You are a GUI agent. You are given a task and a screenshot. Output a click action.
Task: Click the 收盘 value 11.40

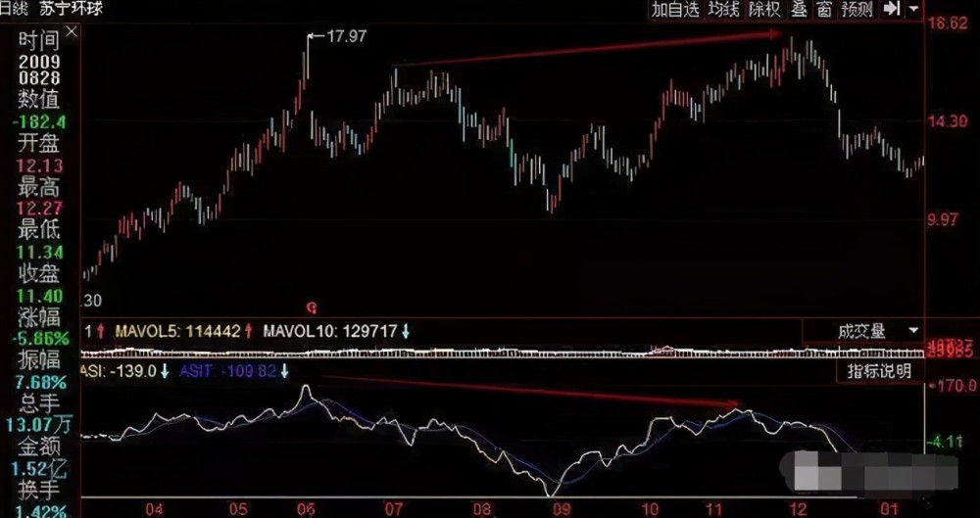pos(39,296)
